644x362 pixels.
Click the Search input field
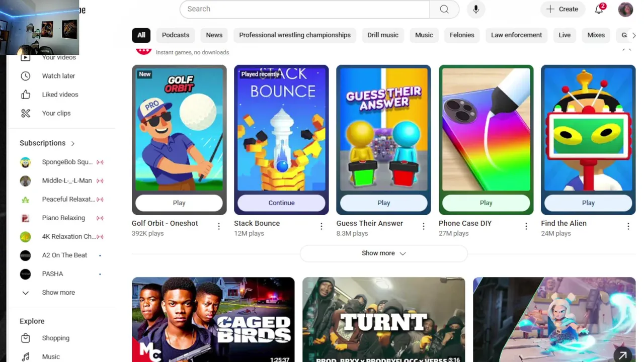click(x=305, y=9)
